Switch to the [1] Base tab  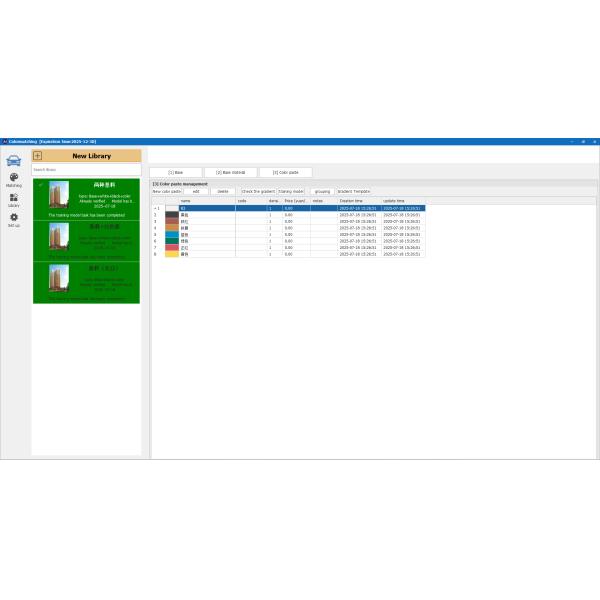click(176, 172)
